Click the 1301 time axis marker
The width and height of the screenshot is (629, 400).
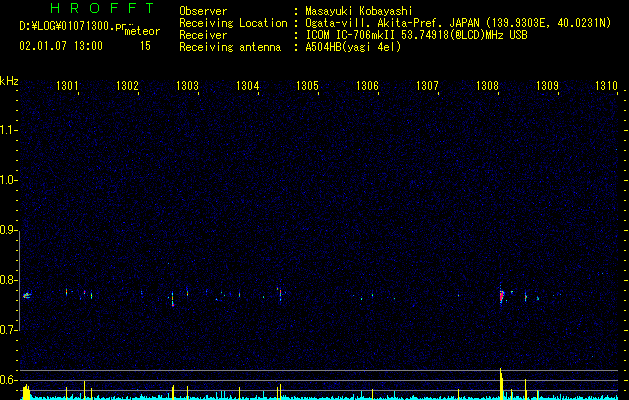[x=67, y=85]
